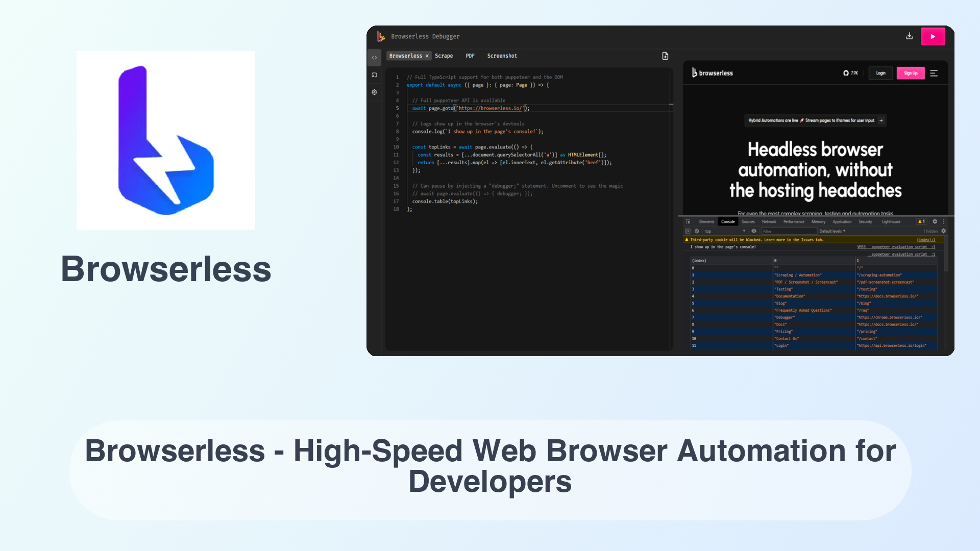This screenshot has width=980, height=551.
Task: Expand the Network tab in devtools
Action: point(768,221)
